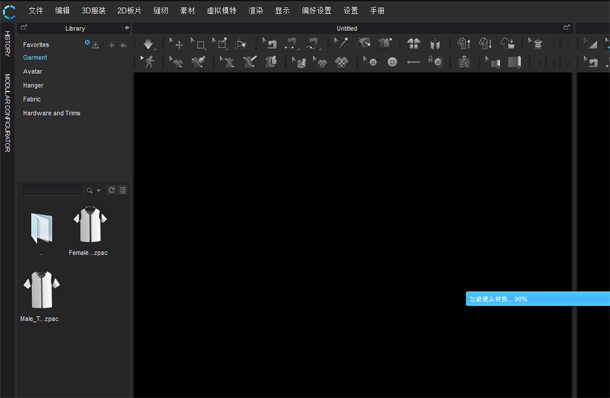Screen dimensions: 610x398
Task: Click the four-hole Button tool
Action: pos(392,62)
